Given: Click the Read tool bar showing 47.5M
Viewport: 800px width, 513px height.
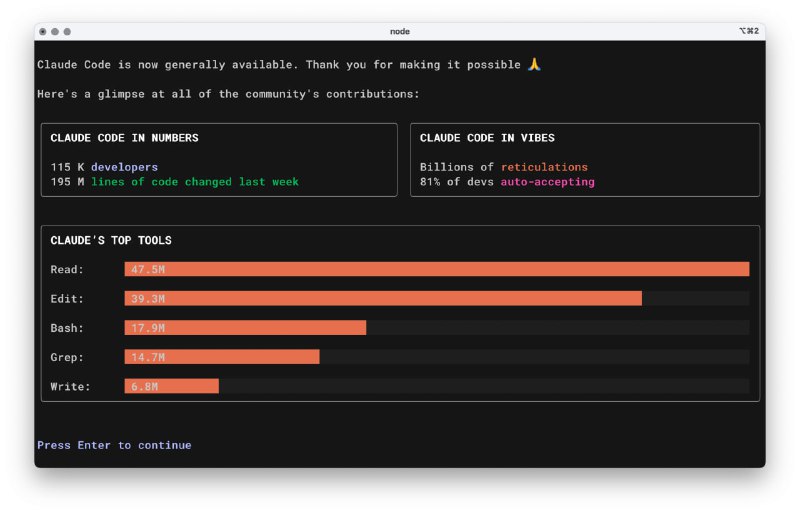Looking at the screenshot, I should tap(437, 269).
